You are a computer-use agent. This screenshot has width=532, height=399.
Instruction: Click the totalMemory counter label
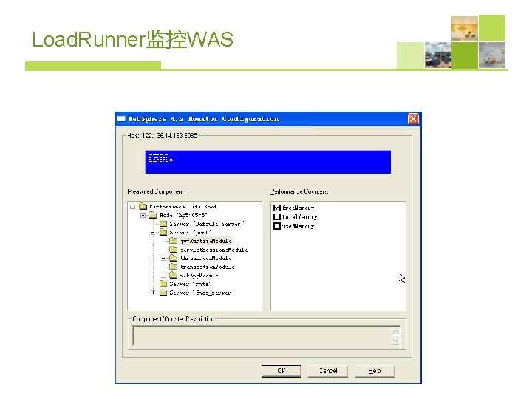click(299, 216)
